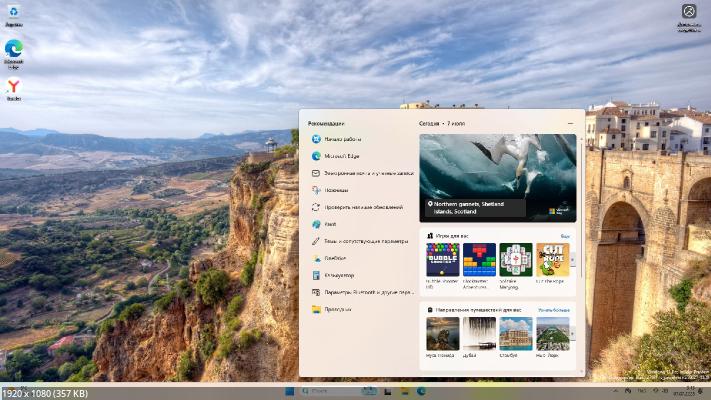Click the taskbar search box
This screenshot has width=711, height=400.
pos(338,391)
